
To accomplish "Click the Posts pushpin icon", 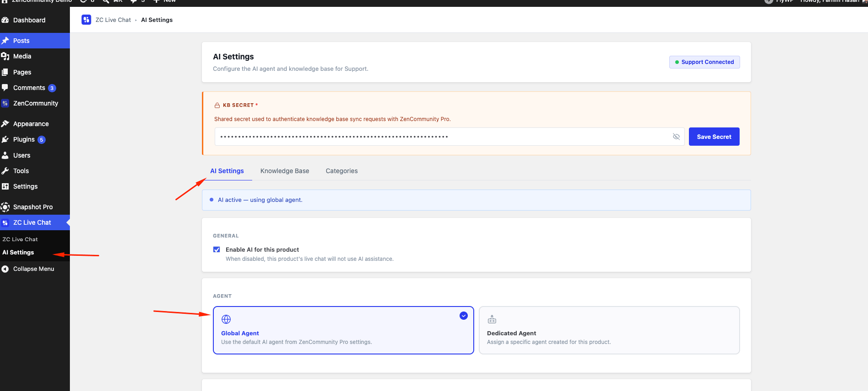I will pos(5,41).
